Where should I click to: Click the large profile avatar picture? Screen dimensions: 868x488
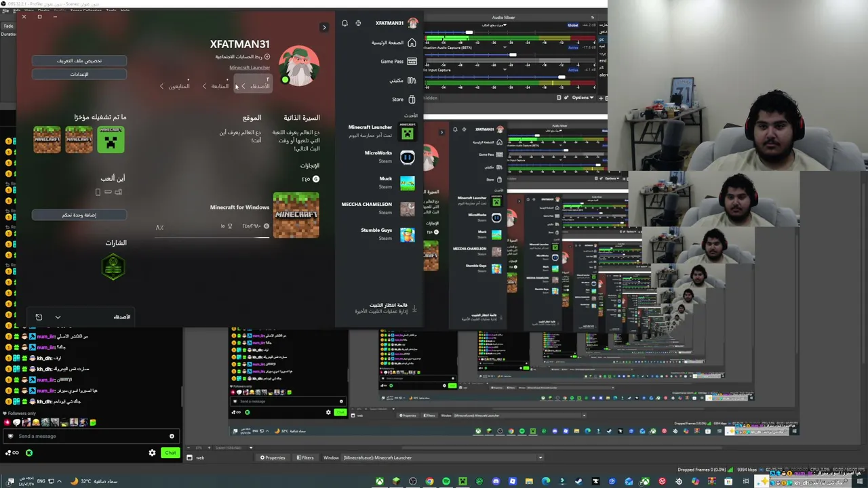point(299,66)
